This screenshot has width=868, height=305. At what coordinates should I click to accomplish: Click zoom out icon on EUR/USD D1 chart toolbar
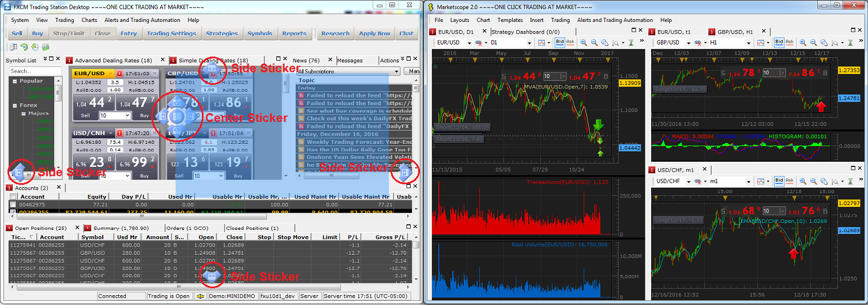pos(594,43)
